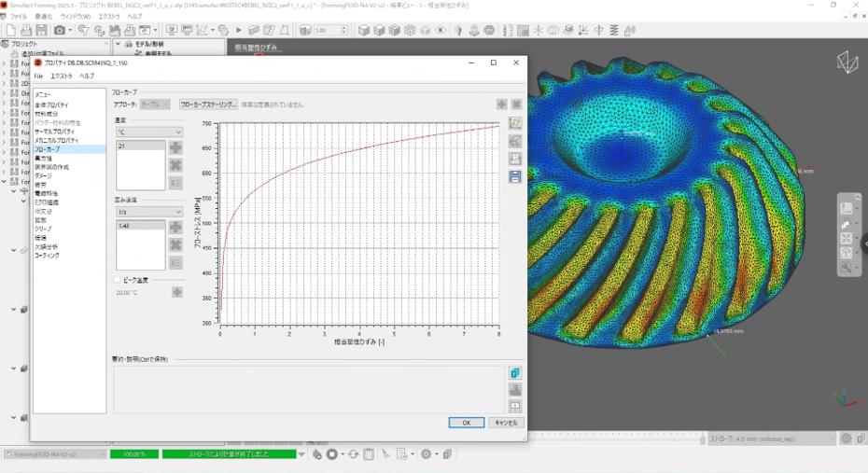Delete the selected strain rate value
This screenshot has width=868, height=473.
[175, 244]
